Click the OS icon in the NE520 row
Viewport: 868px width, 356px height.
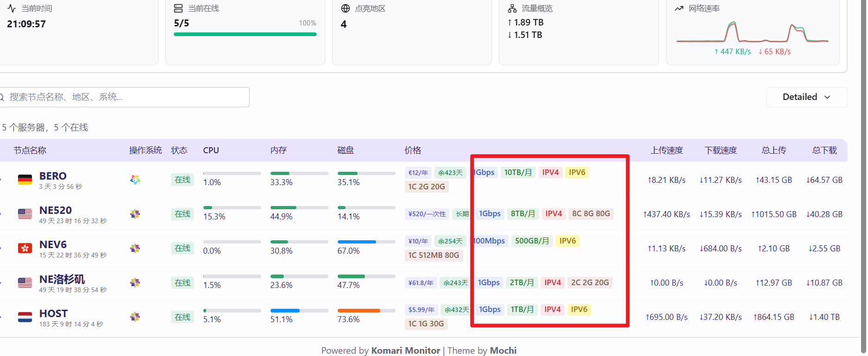135,214
